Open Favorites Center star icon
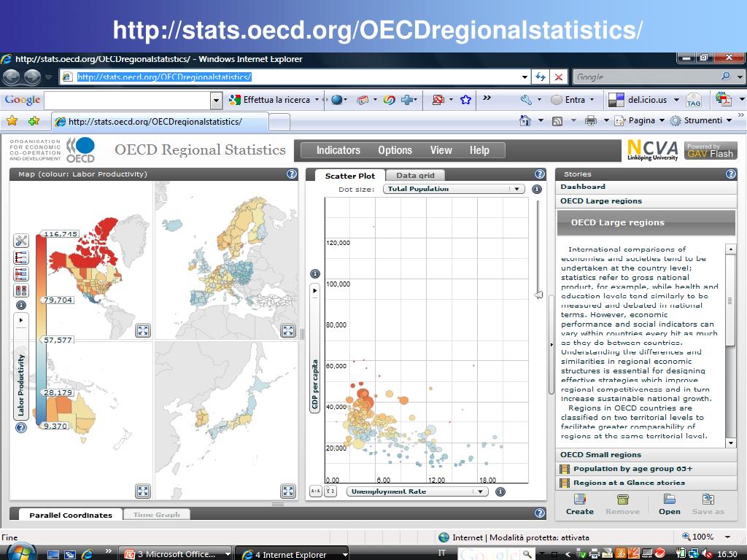The height and width of the screenshot is (560, 747). [x=12, y=121]
